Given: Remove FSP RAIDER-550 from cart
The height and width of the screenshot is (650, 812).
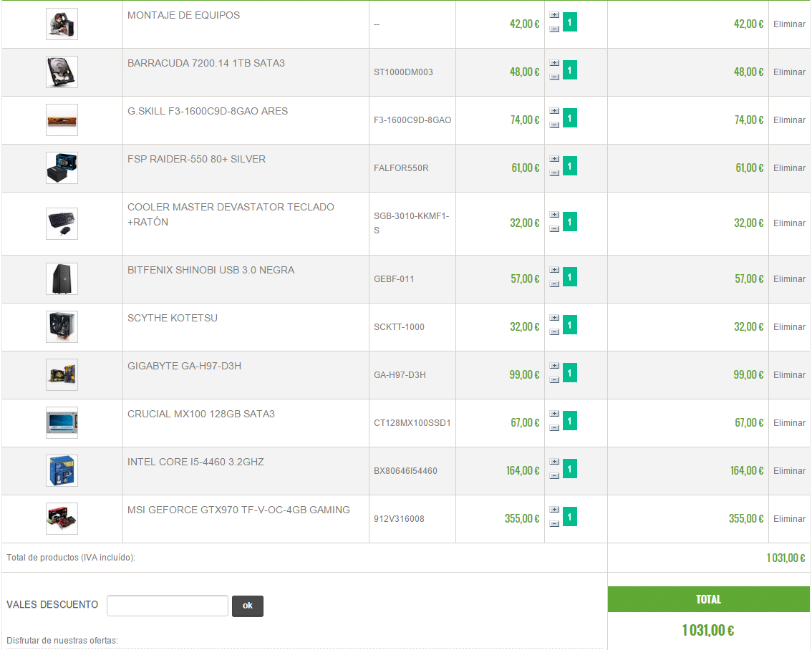Looking at the screenshot, I should pos(789,168).
